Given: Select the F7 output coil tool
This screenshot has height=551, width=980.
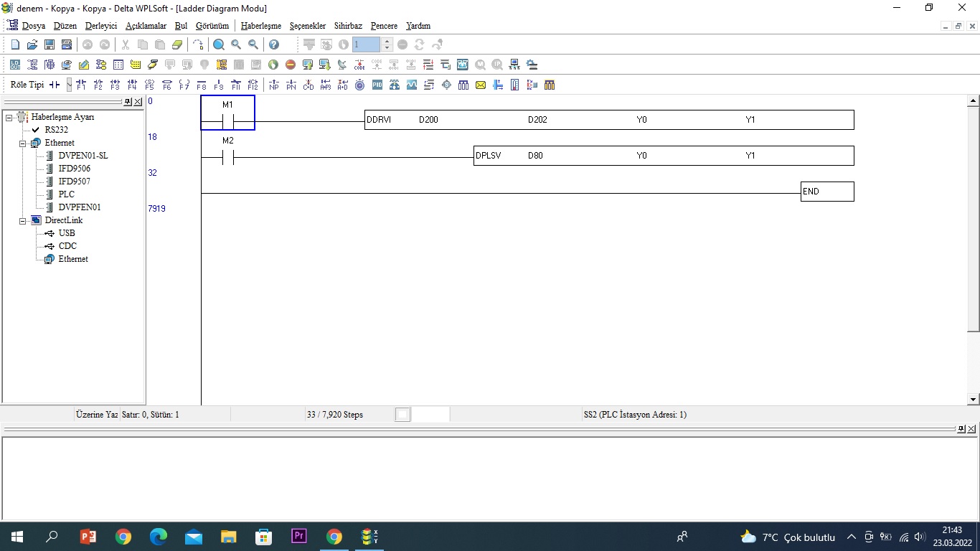Looking at the screenshot, I should [184, 85].
